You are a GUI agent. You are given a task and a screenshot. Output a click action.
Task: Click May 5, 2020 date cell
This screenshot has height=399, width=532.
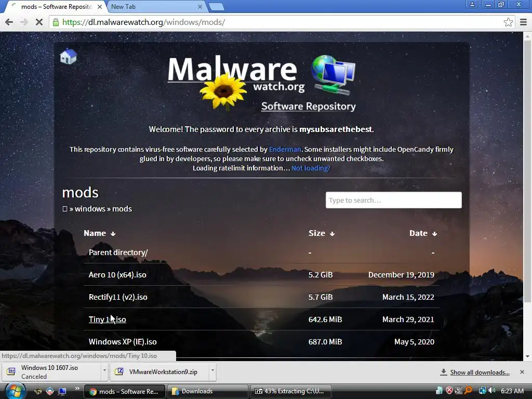click(414, 342)
